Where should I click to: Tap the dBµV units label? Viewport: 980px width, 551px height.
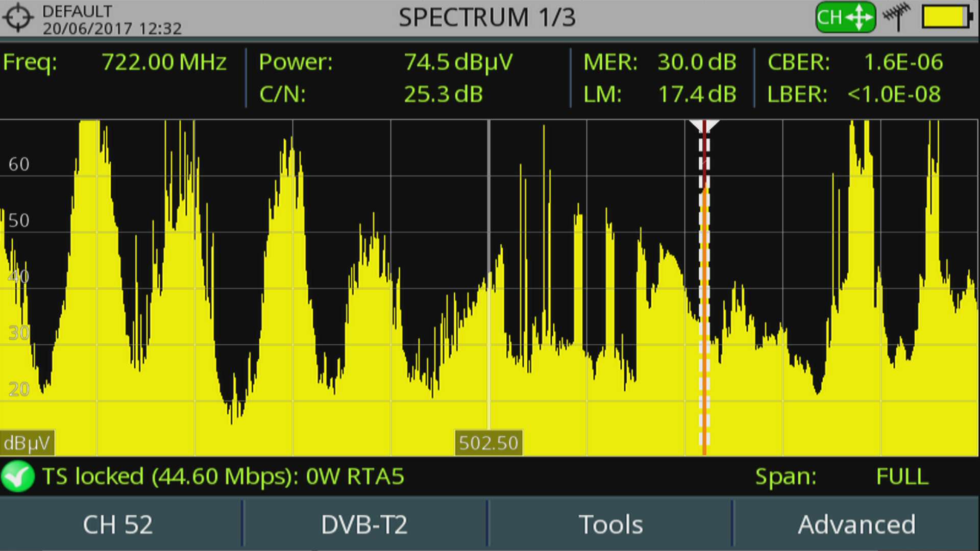[x=27, y=443]
